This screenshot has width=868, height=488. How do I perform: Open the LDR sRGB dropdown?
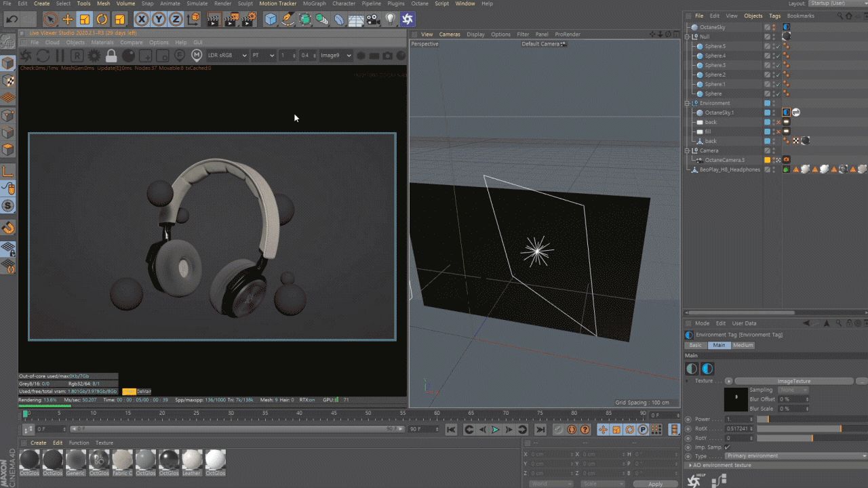click(x=226, y=56)
